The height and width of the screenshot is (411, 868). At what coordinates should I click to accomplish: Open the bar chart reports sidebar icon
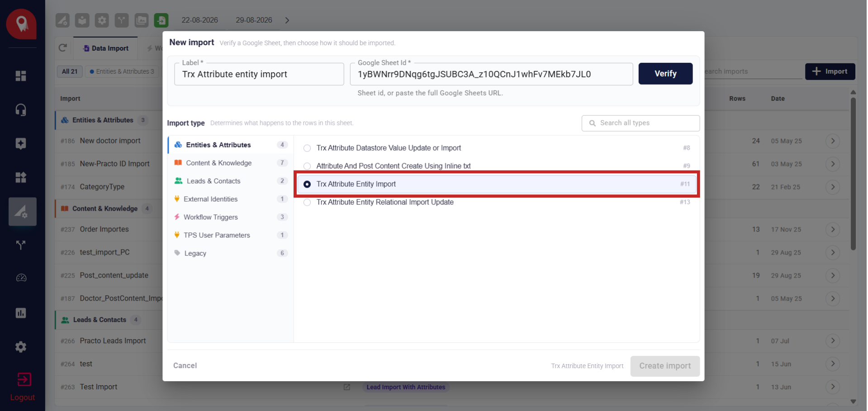(21, 313)
